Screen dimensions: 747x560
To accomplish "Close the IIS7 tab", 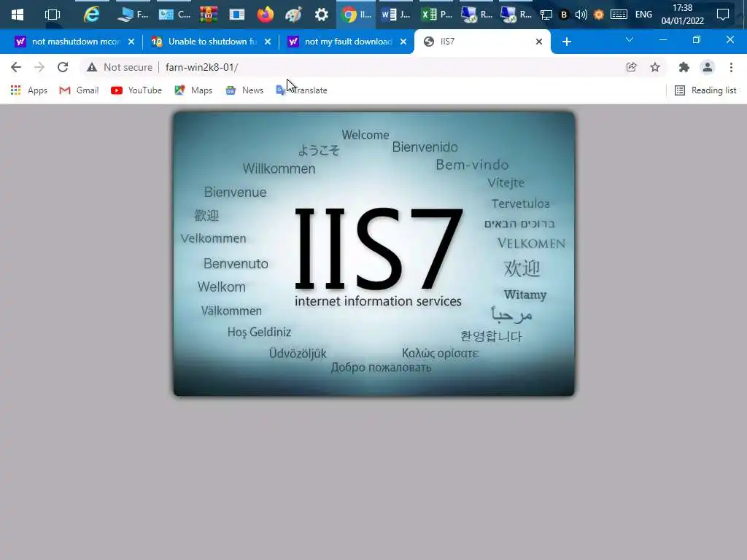I will pyautogui.click(x=539, y=42).
